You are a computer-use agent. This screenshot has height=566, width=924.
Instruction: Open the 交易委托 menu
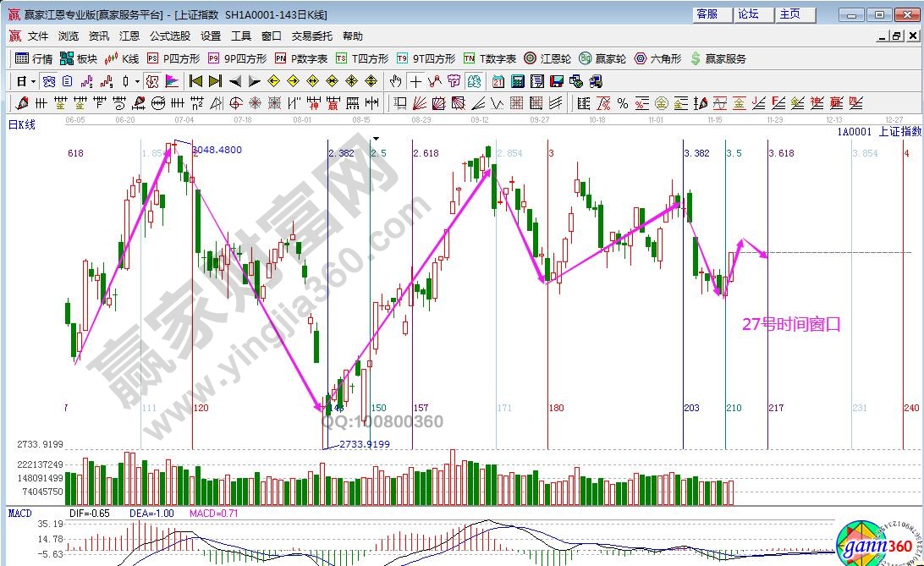coord(312,36)
